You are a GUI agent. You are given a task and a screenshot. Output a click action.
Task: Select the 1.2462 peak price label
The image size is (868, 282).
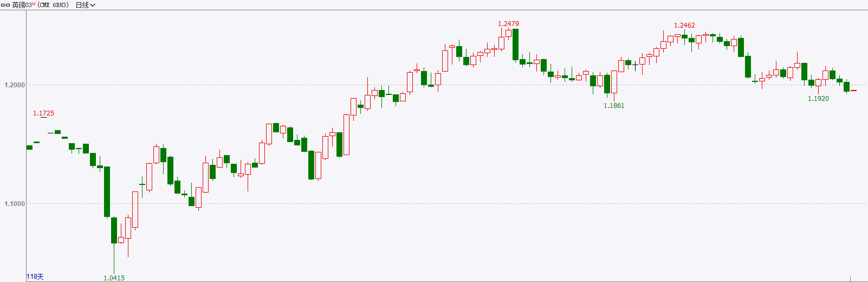[x=684, y=25]
